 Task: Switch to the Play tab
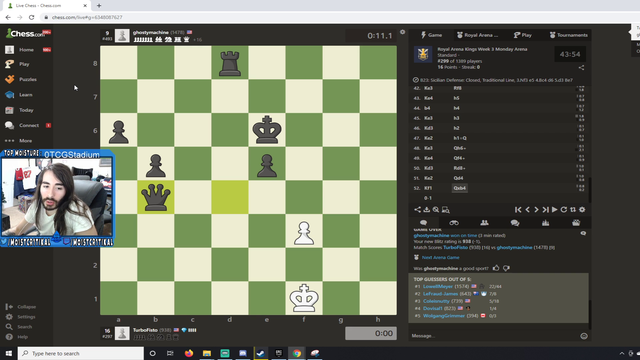523,35
